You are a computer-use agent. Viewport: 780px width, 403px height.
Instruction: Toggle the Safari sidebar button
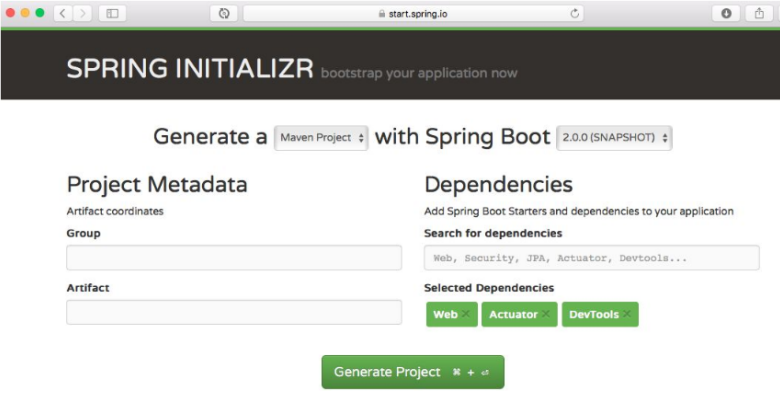click(x=112, y=13)
